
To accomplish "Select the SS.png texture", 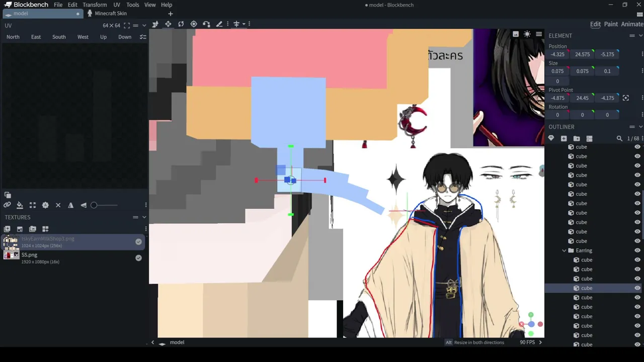I will point(74,258).
